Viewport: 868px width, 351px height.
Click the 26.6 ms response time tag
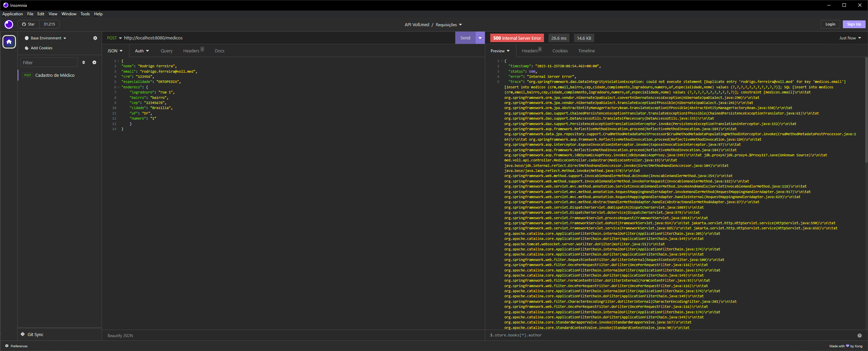point(559,38)
